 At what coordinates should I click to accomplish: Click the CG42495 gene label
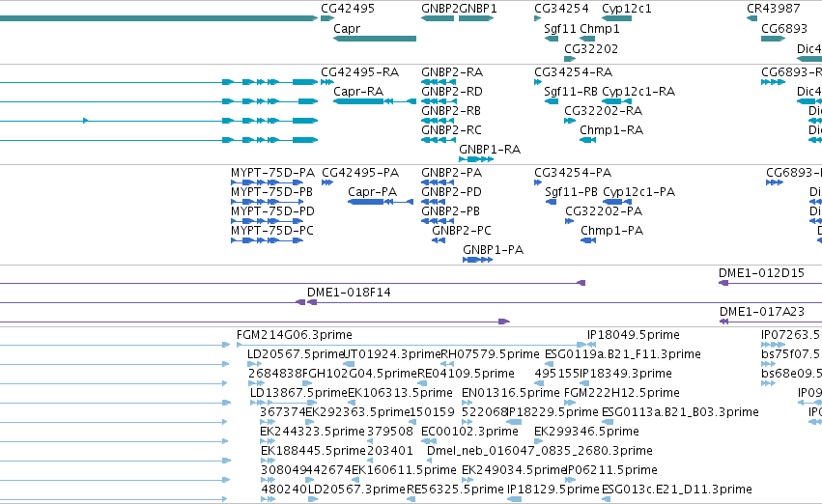tap(348, 9)
